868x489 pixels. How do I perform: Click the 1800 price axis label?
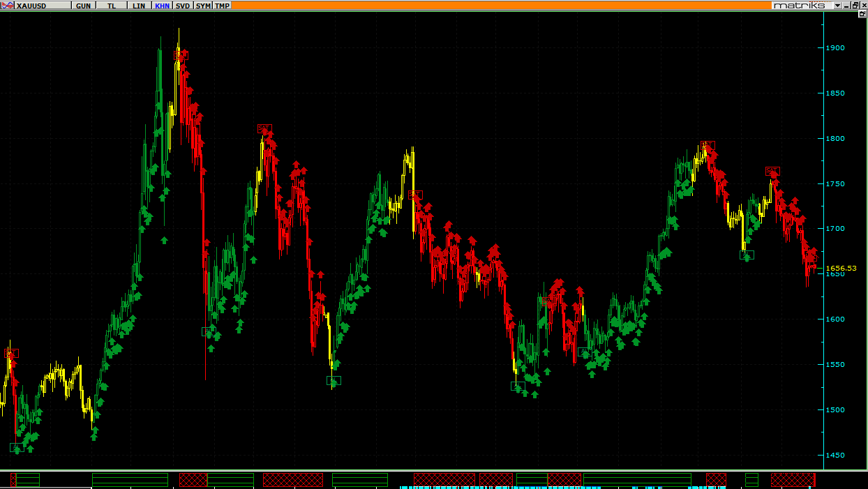[835, 138]
